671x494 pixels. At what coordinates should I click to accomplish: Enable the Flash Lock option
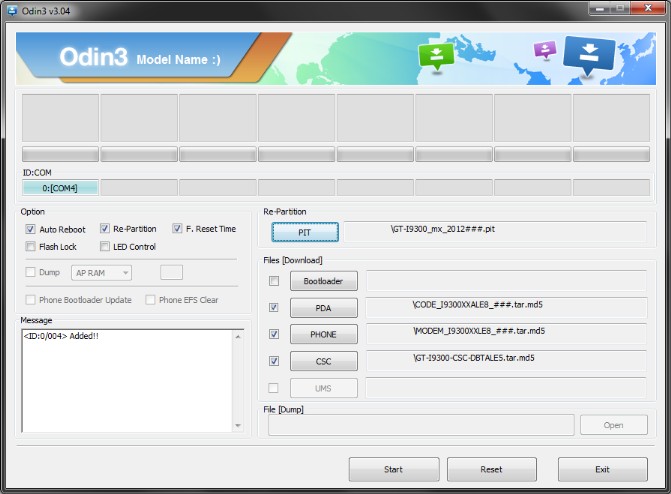[x=31, y=247]
